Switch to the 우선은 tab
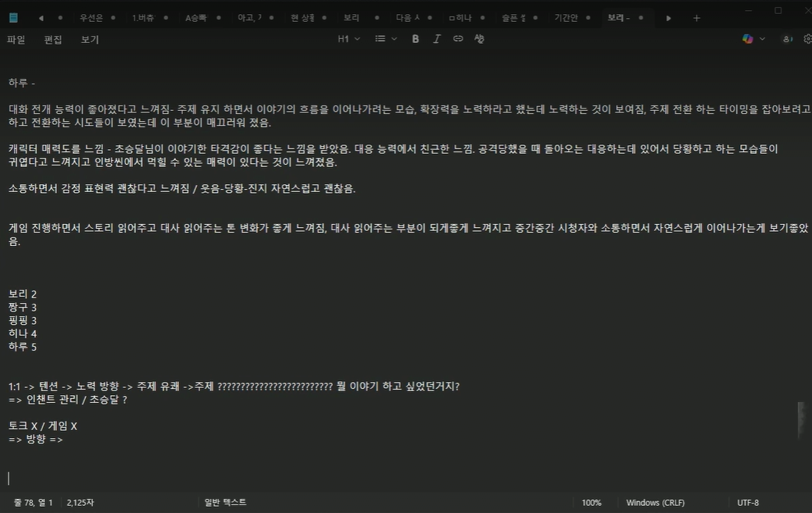This screenshot has width=812, height=513. coord(91,18)
